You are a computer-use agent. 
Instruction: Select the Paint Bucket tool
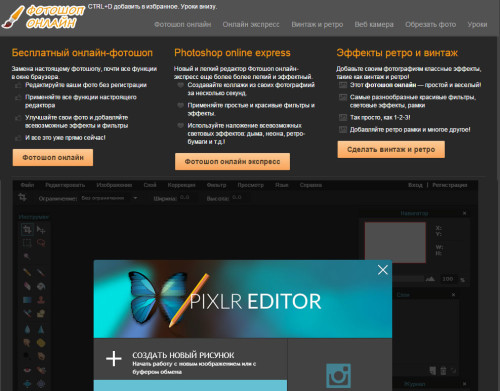[41, 286]
